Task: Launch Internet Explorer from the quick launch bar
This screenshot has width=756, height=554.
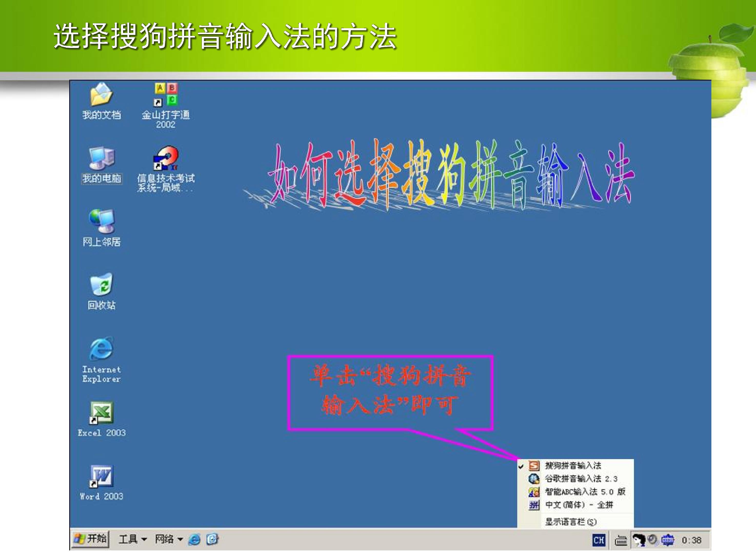Action: 194,540
